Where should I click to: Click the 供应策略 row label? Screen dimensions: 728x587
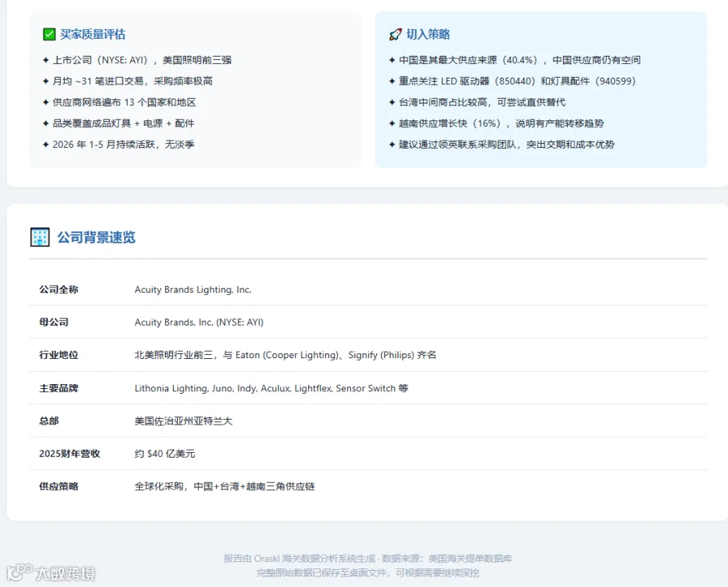[x=58, y=486]
